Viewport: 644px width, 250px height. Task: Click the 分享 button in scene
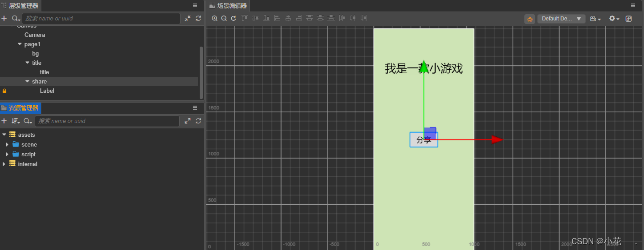424,140
